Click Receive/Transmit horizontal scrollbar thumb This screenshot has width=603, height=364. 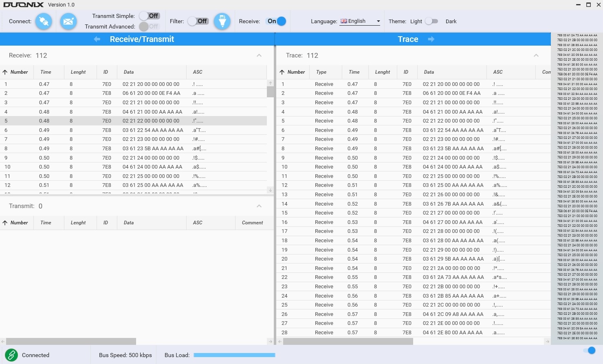[71, 341]
